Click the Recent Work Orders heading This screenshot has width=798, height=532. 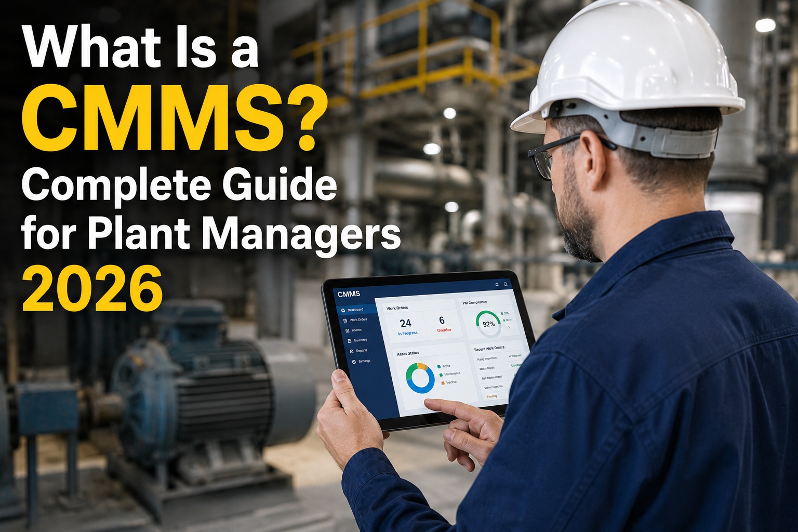tap(489, 349)
